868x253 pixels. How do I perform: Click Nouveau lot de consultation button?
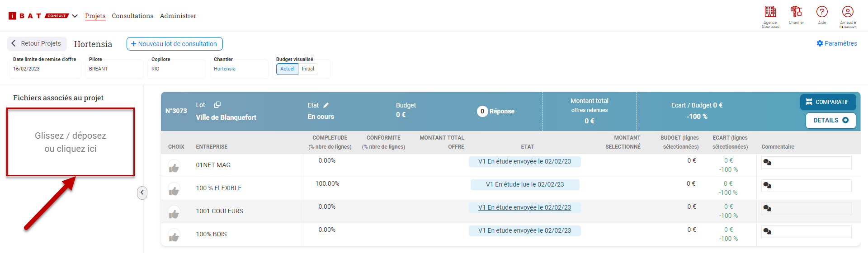pyautogui.click(x=175, y=44)
